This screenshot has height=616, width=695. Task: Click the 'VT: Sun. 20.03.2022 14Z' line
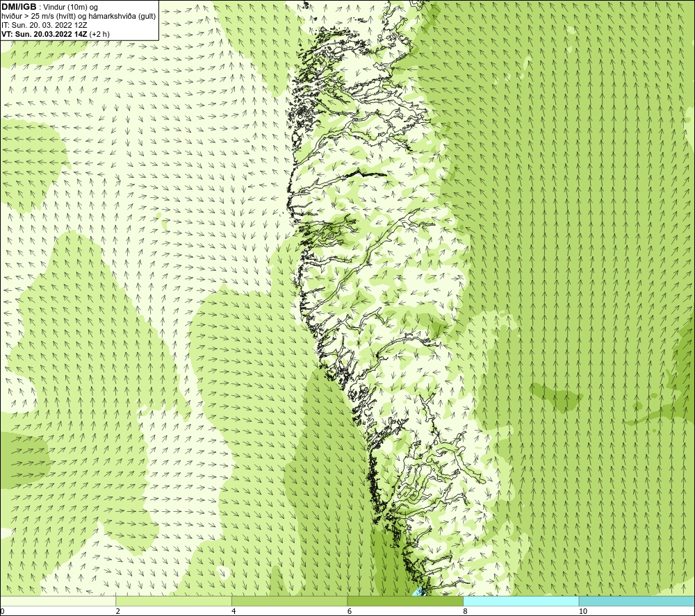[44, 34]
